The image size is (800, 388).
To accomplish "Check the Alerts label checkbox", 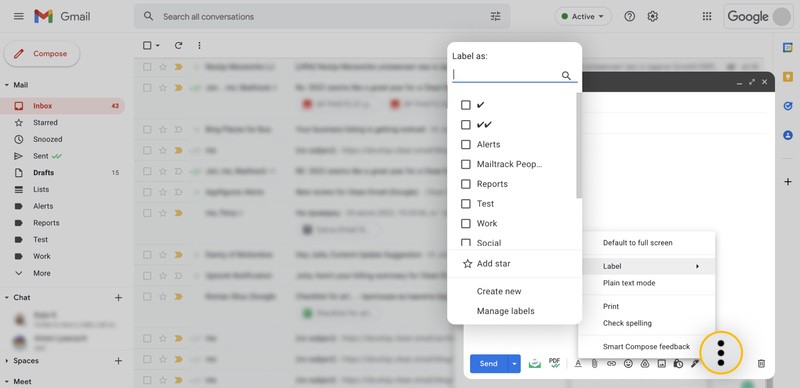I will coord(465,144).
